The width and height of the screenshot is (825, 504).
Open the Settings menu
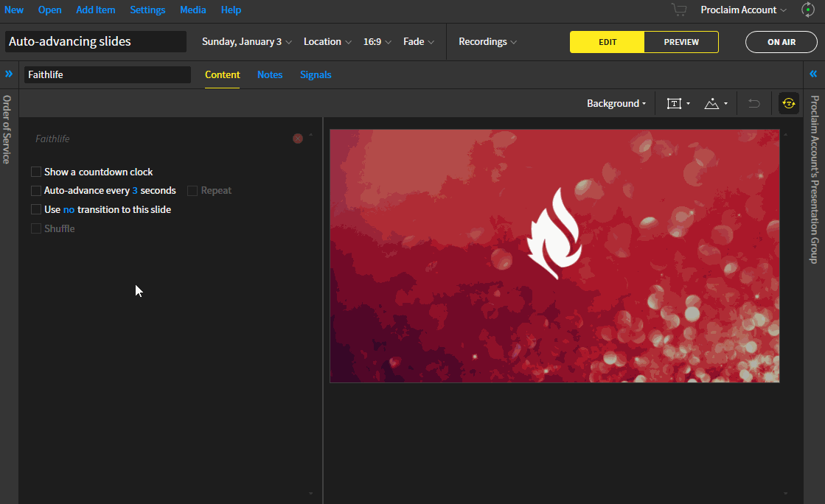coord(147,10)
